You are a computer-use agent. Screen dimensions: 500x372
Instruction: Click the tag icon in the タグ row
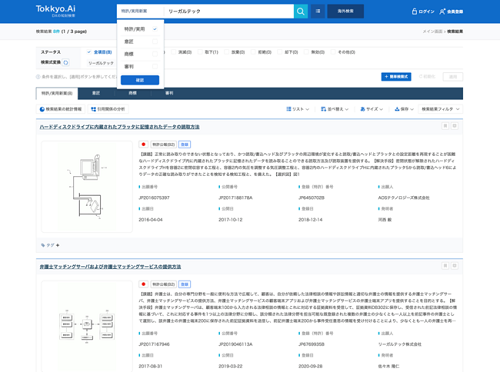click(43, 245)
